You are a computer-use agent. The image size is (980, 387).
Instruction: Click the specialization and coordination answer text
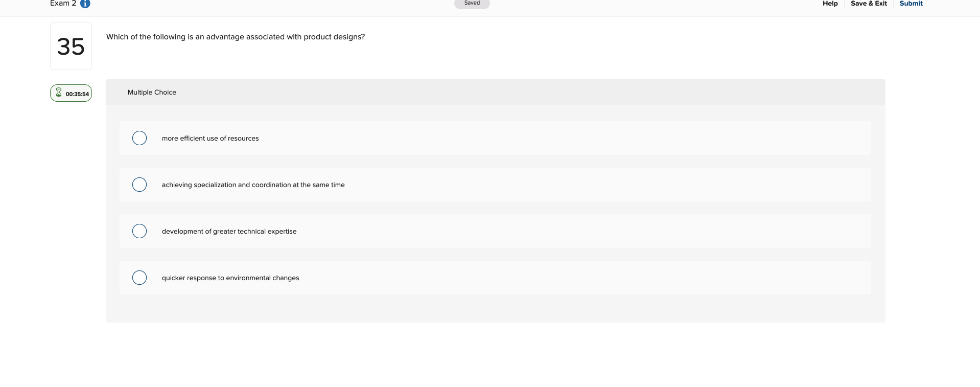[252, 185]
